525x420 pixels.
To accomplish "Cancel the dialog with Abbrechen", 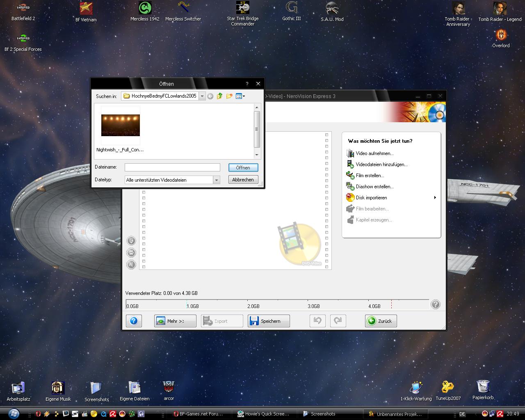I will click(x=243, y=180).
